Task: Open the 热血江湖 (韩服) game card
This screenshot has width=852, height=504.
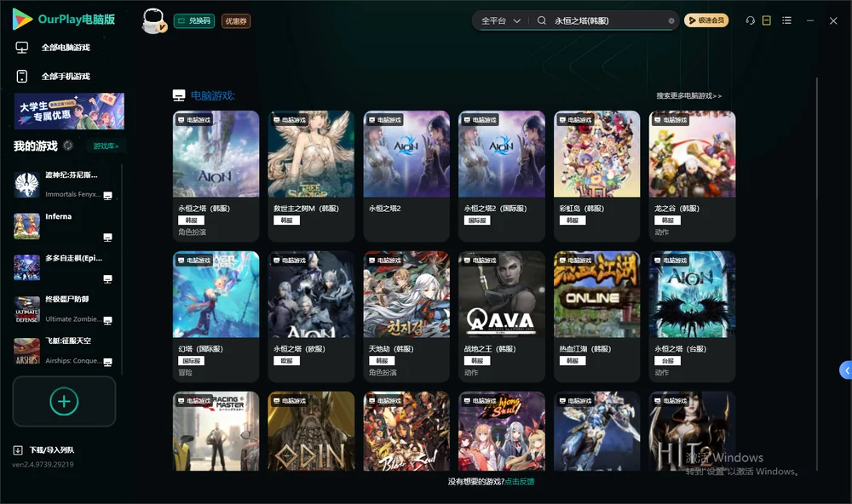Action: [597, 317]
